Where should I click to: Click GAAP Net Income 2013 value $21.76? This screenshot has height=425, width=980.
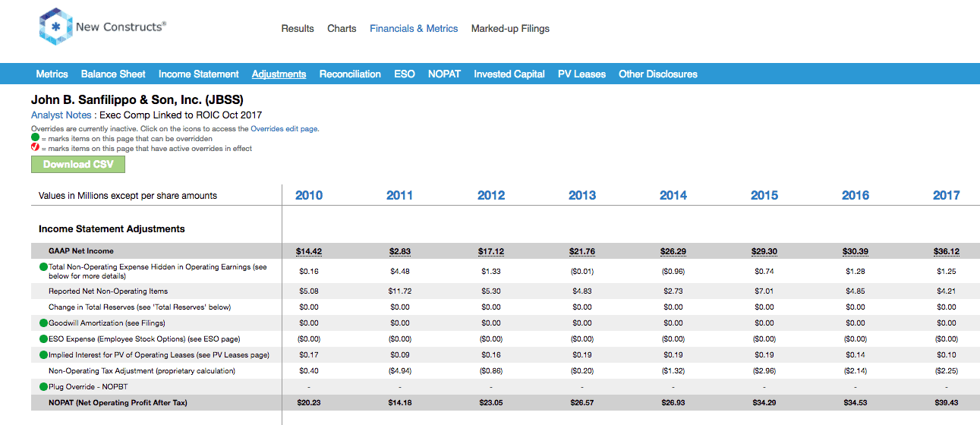pos(582,251)
